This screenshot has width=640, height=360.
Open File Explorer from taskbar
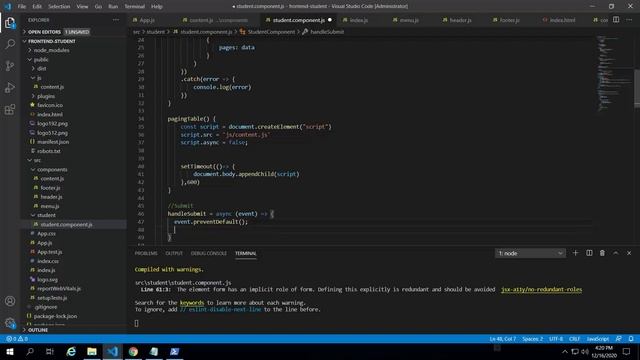coord(92,351)
